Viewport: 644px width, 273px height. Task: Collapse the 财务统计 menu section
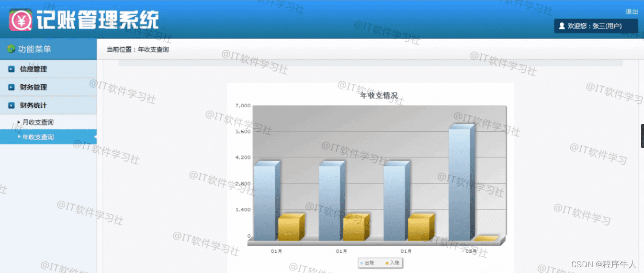pos(48,105)
